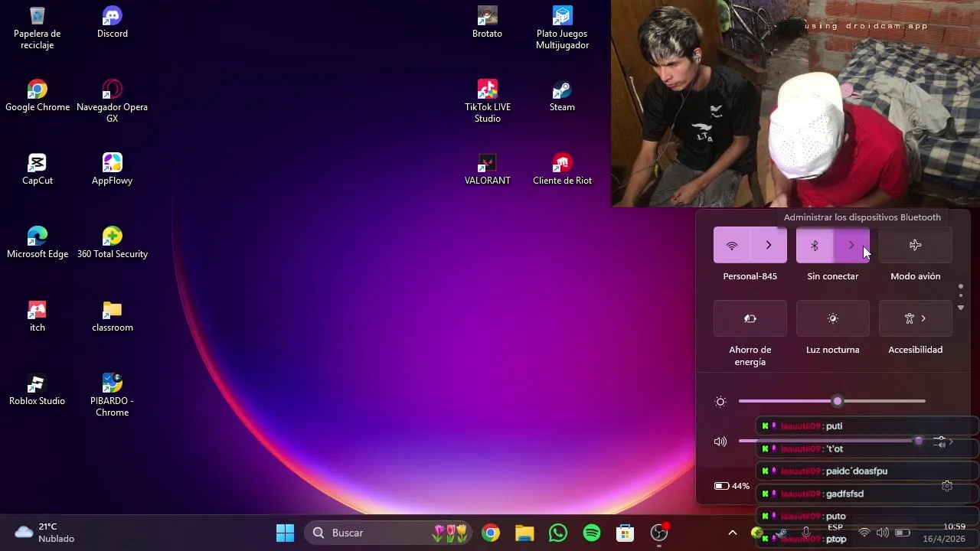Open Spotify from the taskbar

[592, 533]
